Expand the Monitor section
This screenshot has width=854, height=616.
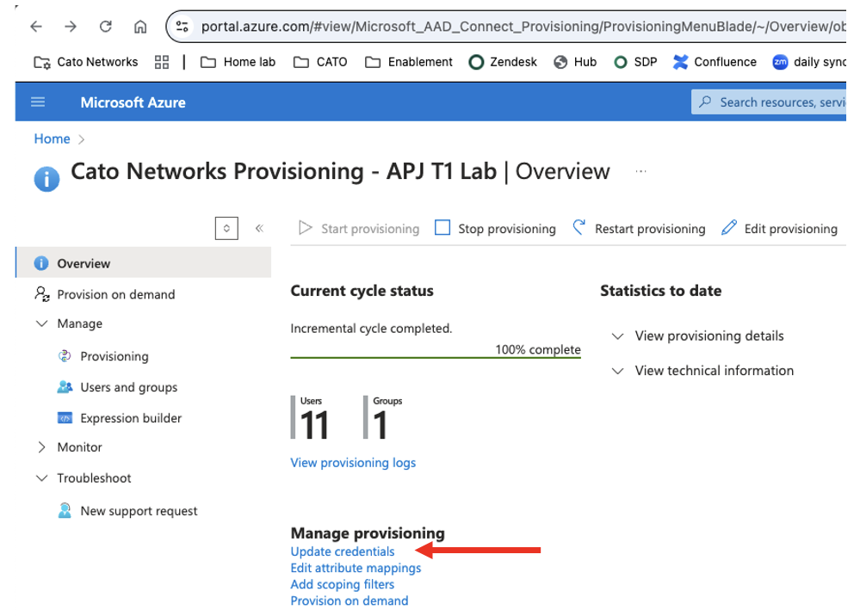pos(41,447)
